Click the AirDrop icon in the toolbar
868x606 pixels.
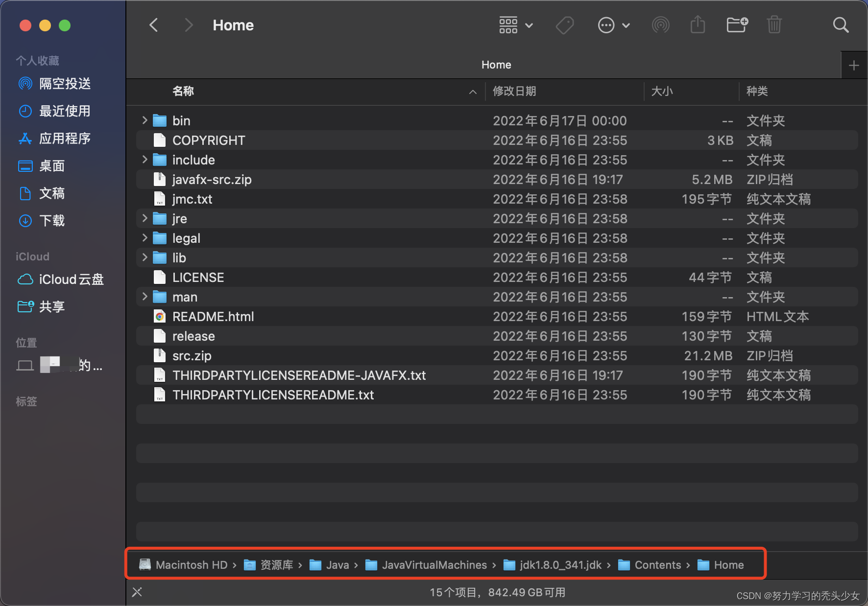(660, 25)
